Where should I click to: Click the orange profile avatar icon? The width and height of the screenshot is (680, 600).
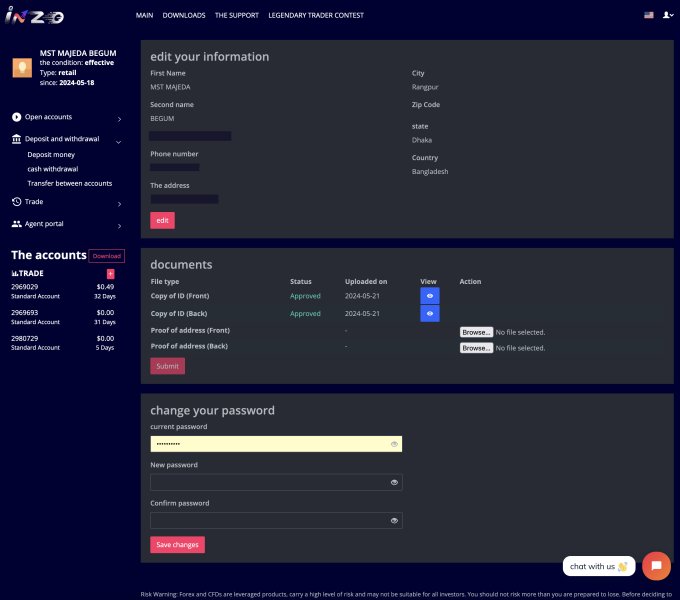pos(20,67)
